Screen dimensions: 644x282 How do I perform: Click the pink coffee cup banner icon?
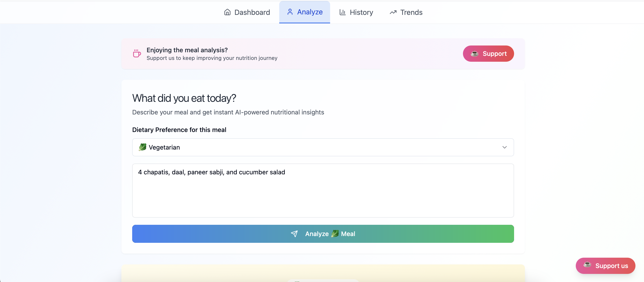coord(137,54)
